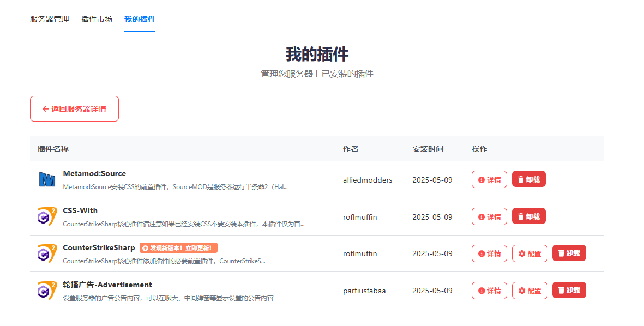Click 操作 column header
Viewport: 644px width, 326px height.
[479, 149]
